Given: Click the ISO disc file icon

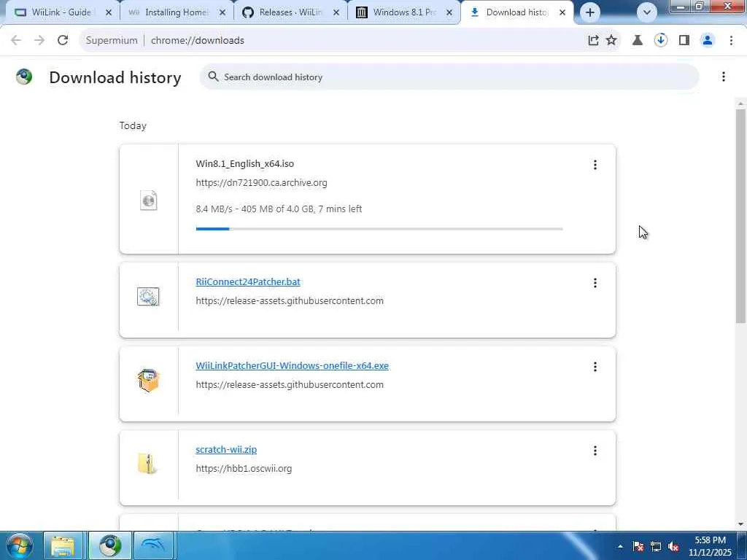Looking at the screenshot, I should (x=149, y=201).
